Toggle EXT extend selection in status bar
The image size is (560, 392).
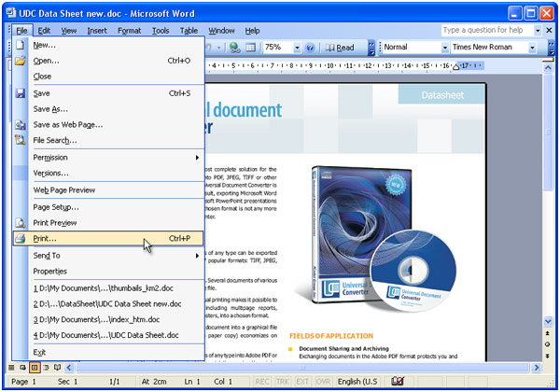coord(302,382)
